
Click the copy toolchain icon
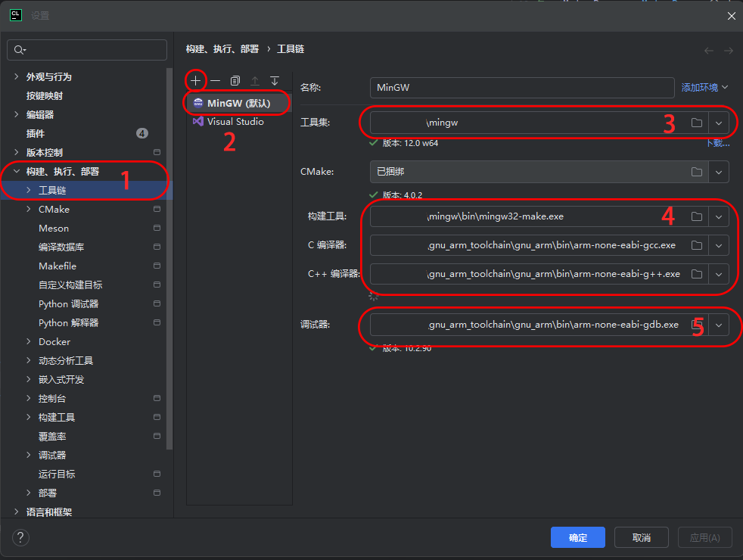pyautogui.click(x=235, y=80)
